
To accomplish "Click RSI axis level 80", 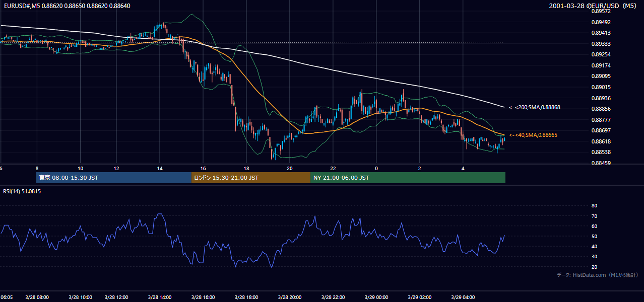I will pyautogui.click(x=594, y=206).
